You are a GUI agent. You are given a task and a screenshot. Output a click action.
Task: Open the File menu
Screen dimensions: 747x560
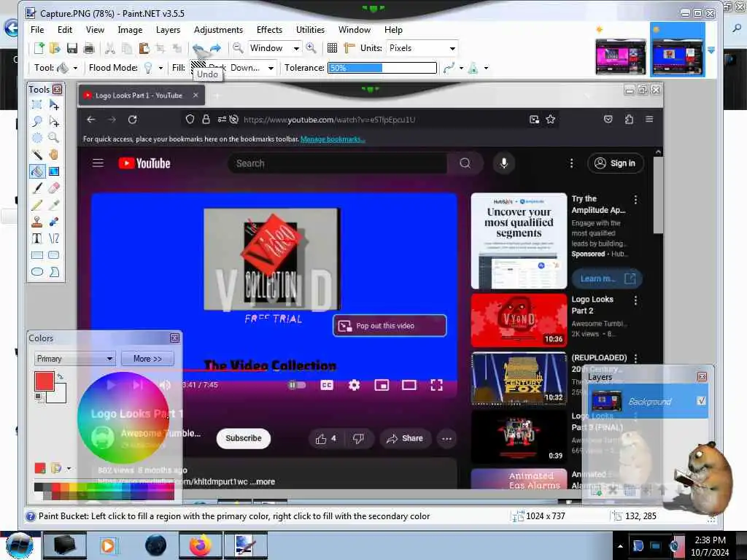tap(37, 29)
